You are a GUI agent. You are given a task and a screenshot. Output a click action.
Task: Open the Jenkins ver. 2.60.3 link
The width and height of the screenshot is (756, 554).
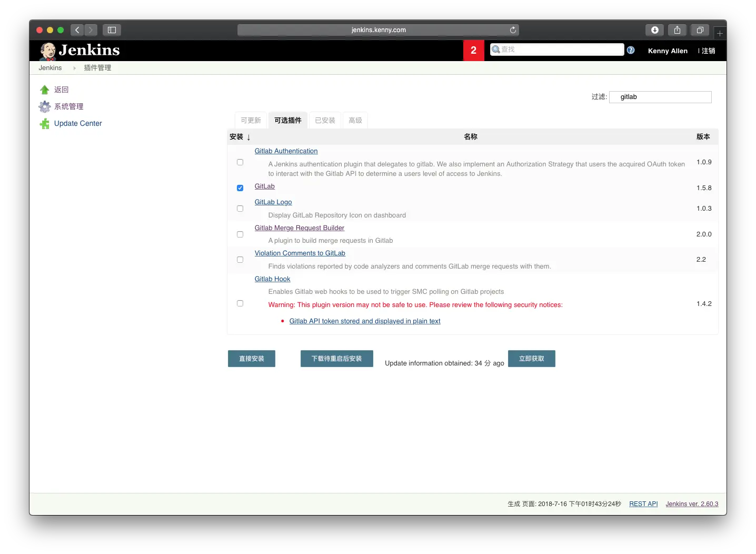pos(692,504)
